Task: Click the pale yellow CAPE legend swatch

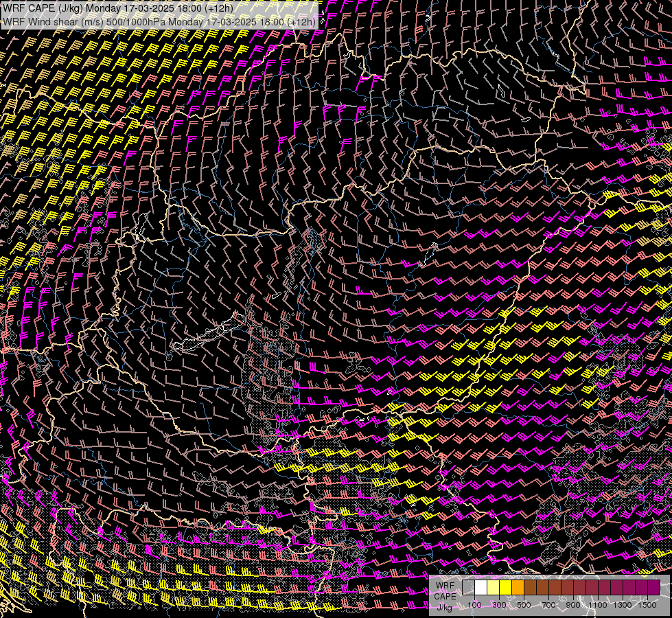Action: [x=494, y=588]
